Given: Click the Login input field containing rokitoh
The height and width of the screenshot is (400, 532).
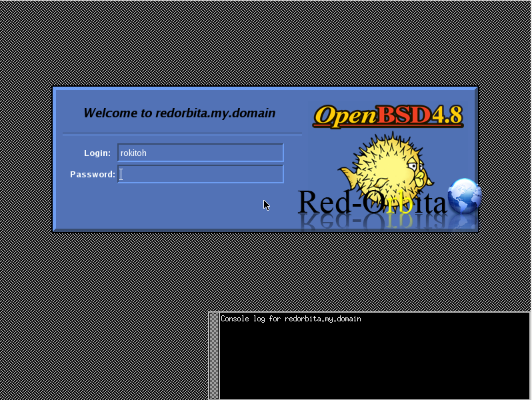Looking at the screenshot, I should tap(201, 153).
